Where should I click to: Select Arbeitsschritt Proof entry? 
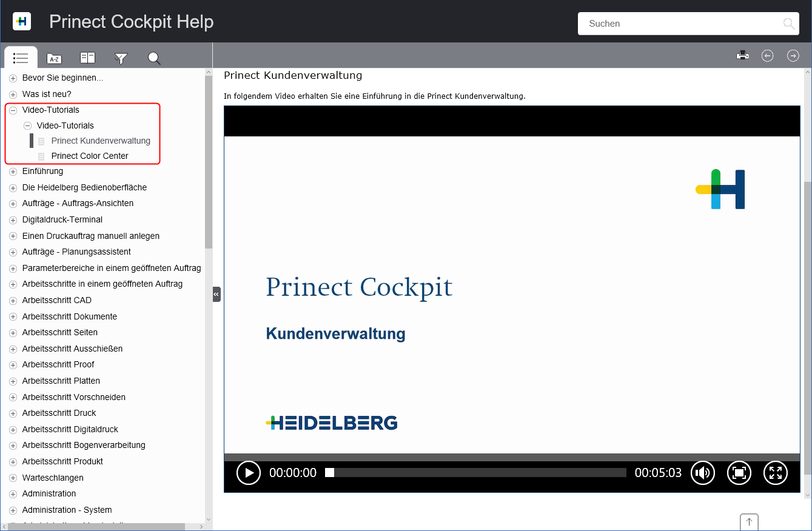click(x=58, y=364)
